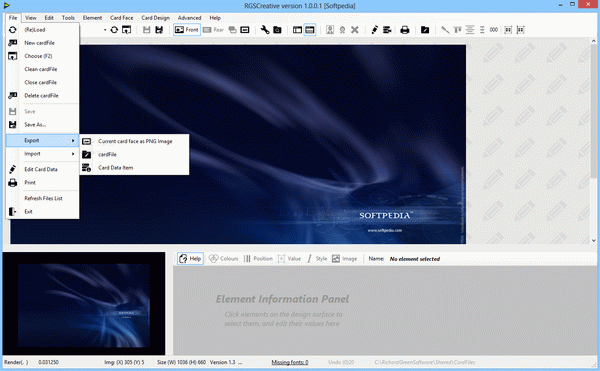The height and width of the screenshot is (371, 600).
Task: Select cardFile in Export submenu
Action: coord(134,155)
